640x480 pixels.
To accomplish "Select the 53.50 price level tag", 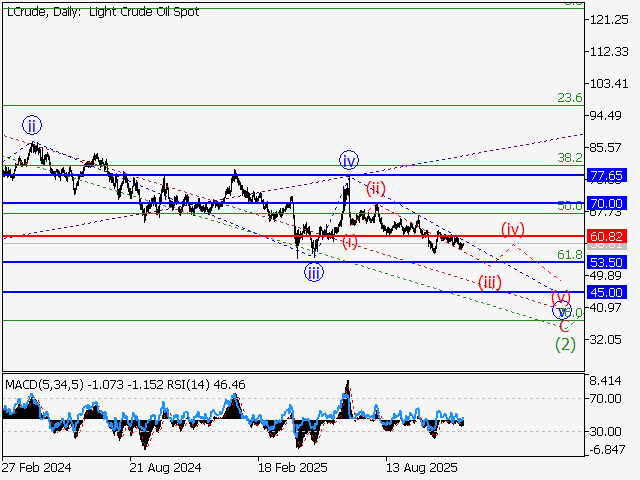I will 607,262.
